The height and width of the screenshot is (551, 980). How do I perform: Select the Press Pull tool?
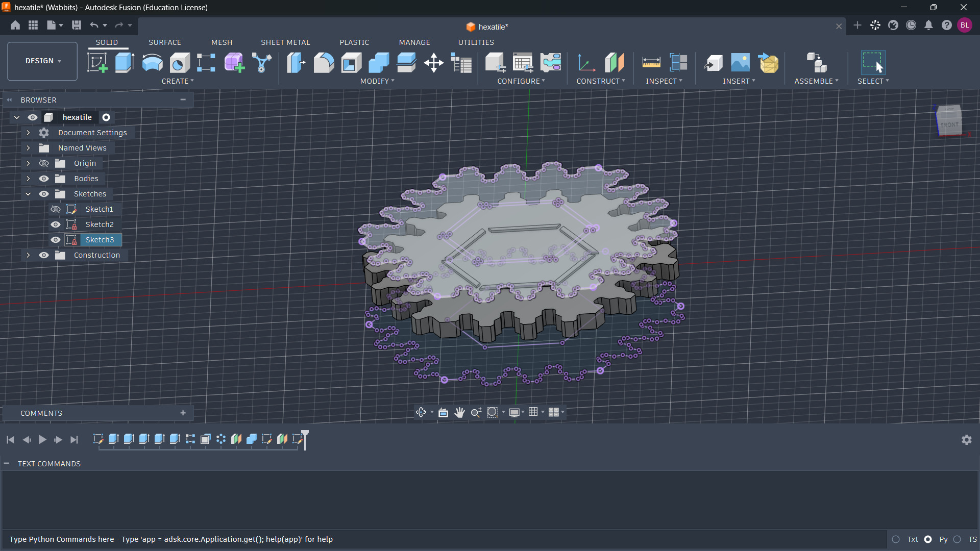pyautogui.click(x=296, y=63)
